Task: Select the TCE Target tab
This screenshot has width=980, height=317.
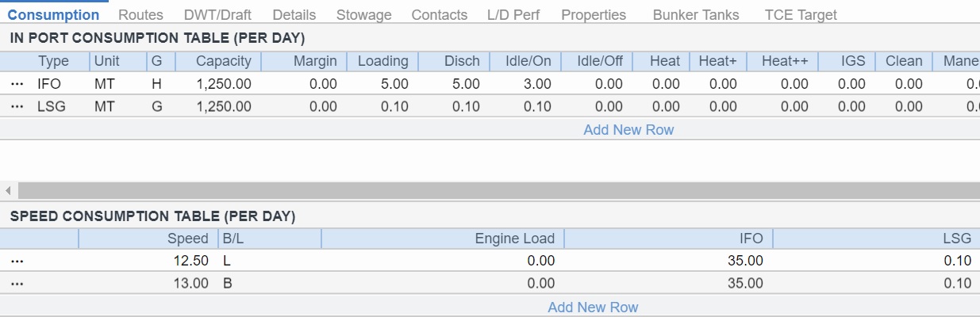Action: pyautogui.click(x=800, y=15)
